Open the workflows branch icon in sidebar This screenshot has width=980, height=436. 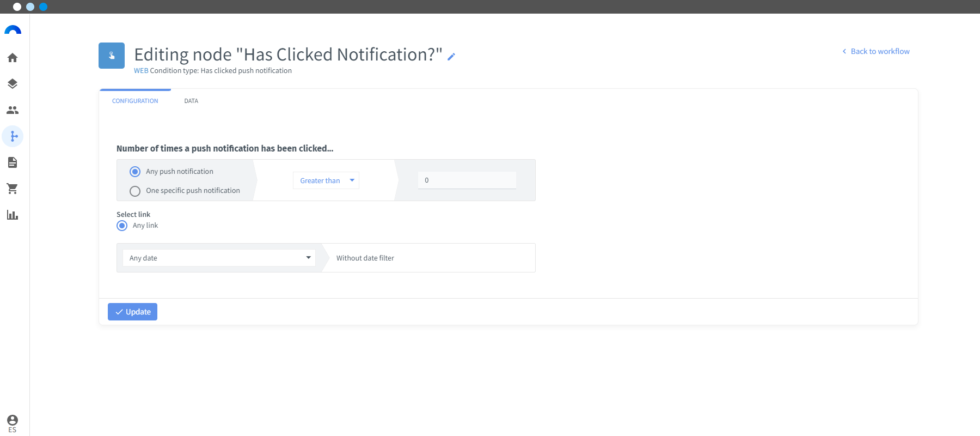pyautogui.click(x=13, y=136)
